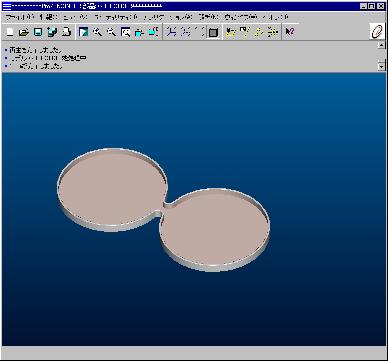Screen dimensions: 388x361
Task: Minimize the Pro/ENGINEER window
Action: 364,6
